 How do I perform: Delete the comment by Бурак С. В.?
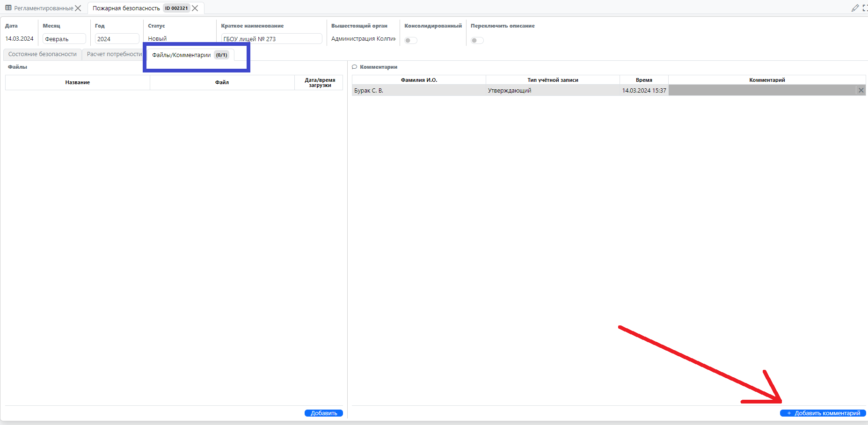[x=861, y=90]
